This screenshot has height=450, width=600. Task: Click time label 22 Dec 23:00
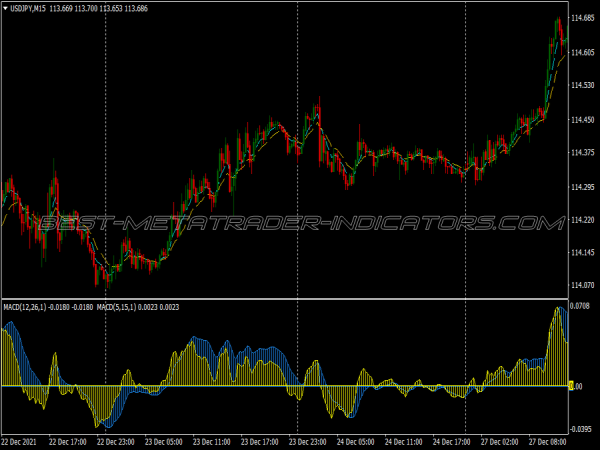[x=116, y=442]
